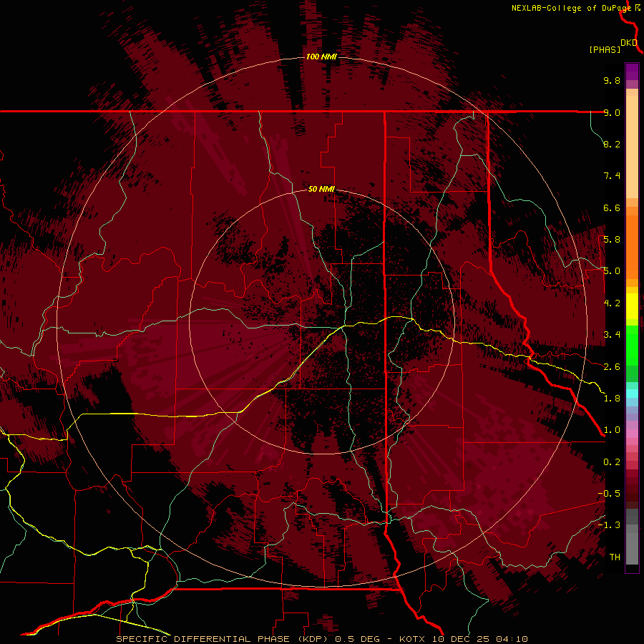The image size is (644, 644).
Task: Click the "-0.5" color scale label
Action: point(609,494)
